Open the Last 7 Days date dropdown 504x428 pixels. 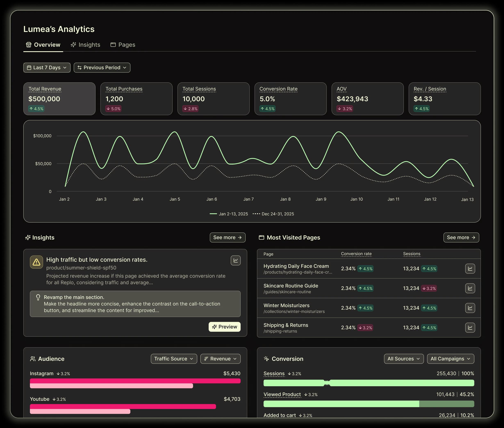click(47, 68)
